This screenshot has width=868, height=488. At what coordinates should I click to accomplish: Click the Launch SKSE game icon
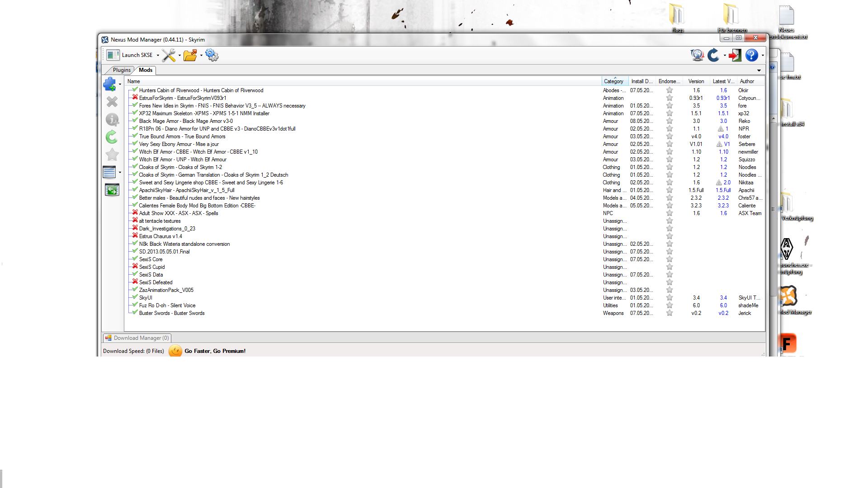coord(113,55)
